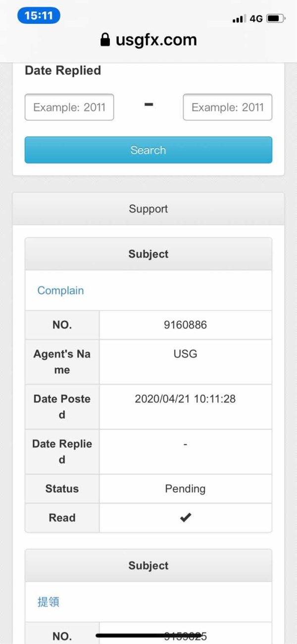Tap the 4G network indicator
The image size is (297, 644).
[256, 19]
